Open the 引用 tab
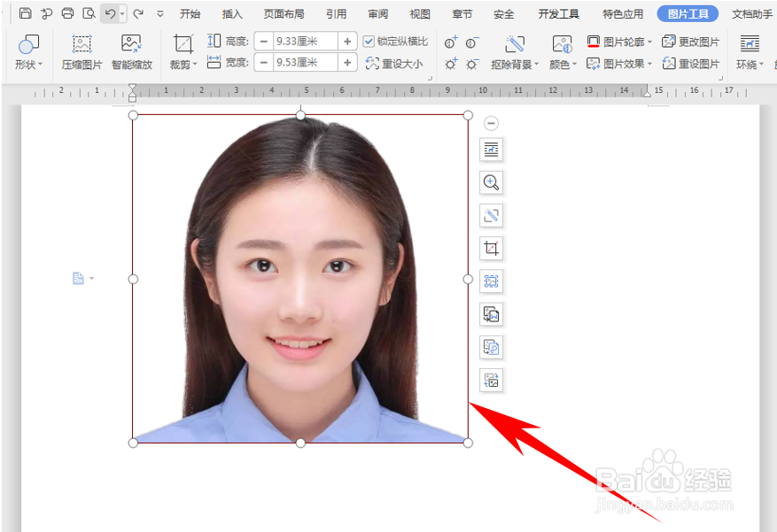The width and height of the screenshot is (777, 532). 336,14
